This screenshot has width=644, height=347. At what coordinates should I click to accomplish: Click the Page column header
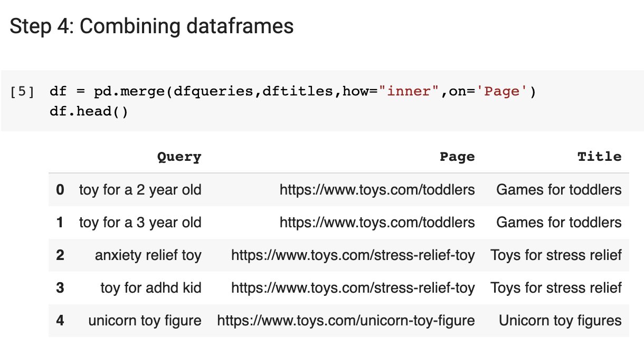(x=457, y=156)
